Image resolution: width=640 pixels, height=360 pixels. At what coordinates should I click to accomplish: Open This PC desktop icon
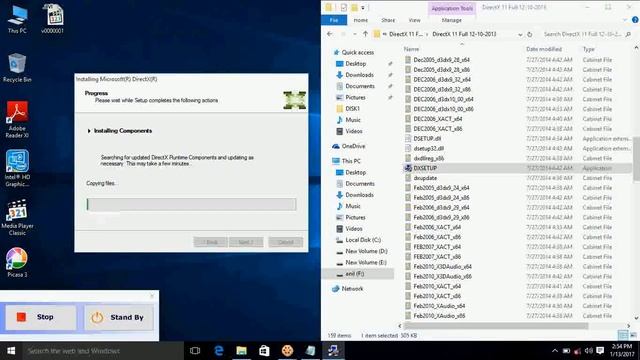(x=17, y=19)
